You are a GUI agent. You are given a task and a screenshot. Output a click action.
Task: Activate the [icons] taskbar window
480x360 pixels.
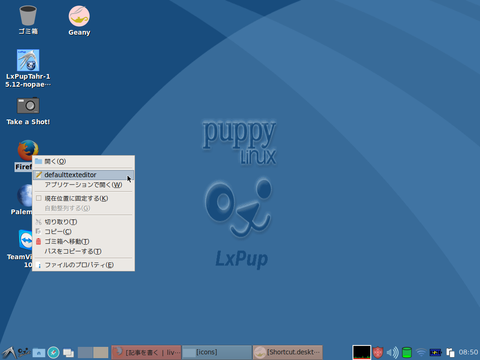tap(217, 352)
